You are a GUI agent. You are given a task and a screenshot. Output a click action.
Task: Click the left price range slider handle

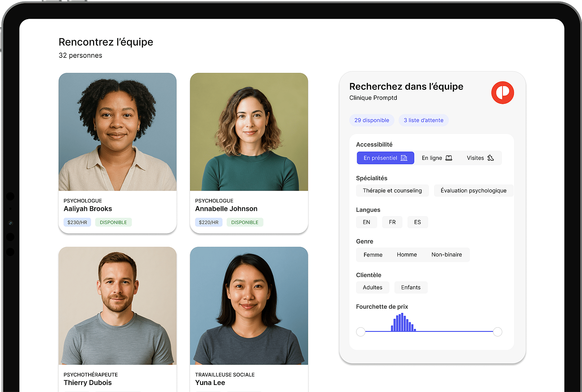[x=361, y=332]
